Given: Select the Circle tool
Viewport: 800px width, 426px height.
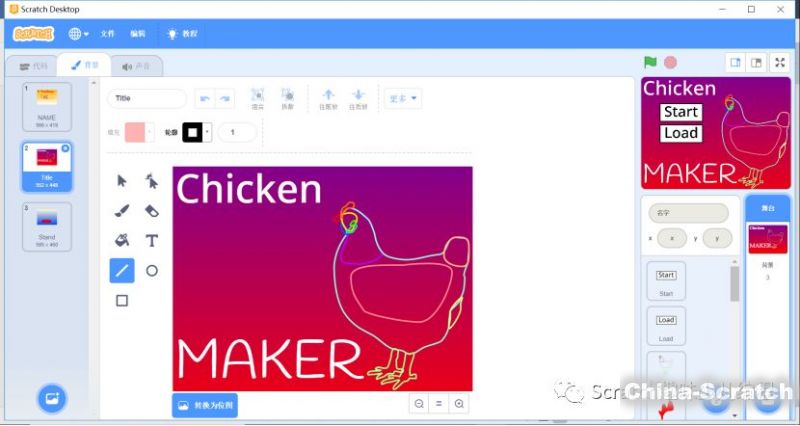Looking at the screenshot, I should point(152,270).
